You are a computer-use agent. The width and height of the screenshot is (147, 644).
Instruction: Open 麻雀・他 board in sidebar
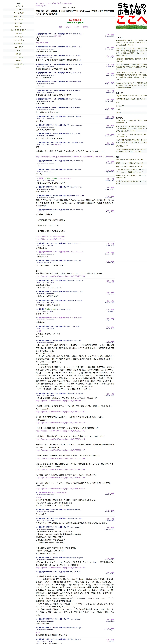19,33
